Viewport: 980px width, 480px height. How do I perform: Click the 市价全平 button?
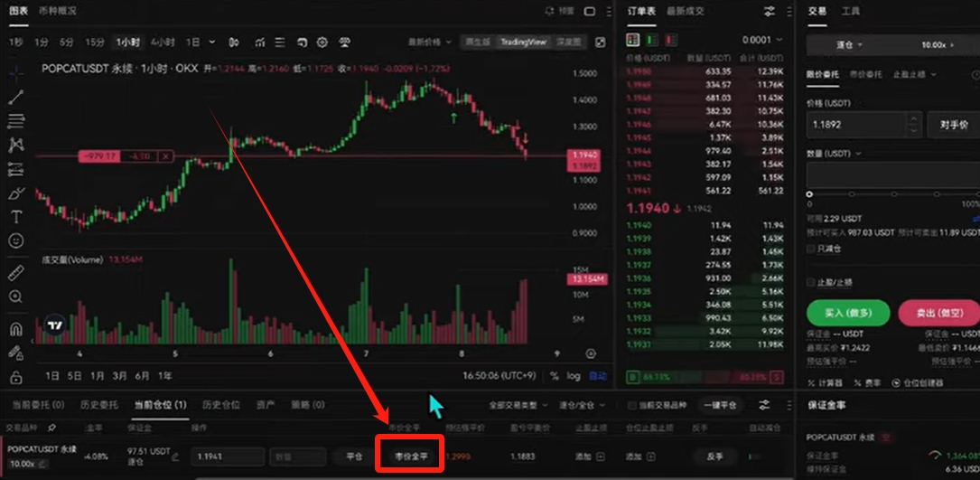click(x=411, y=456)
